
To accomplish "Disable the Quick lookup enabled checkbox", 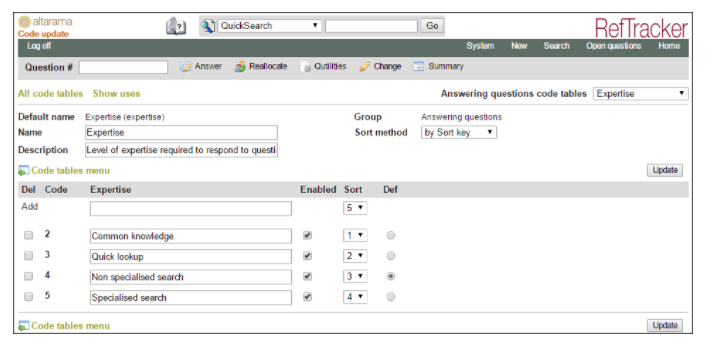I will click(x=307, y=256).
